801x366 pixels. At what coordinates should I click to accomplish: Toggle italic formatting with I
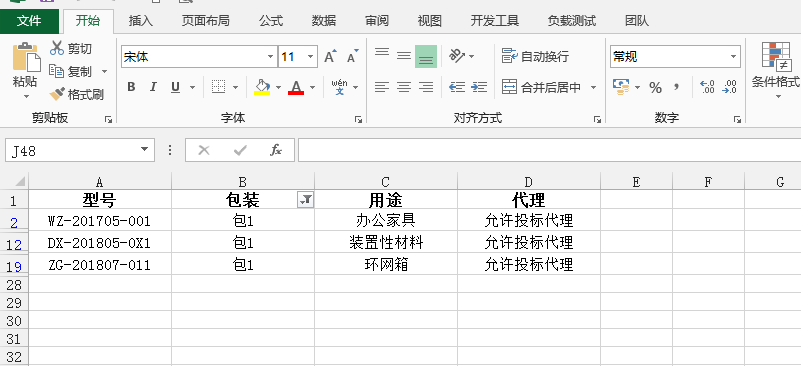point(153,87)
